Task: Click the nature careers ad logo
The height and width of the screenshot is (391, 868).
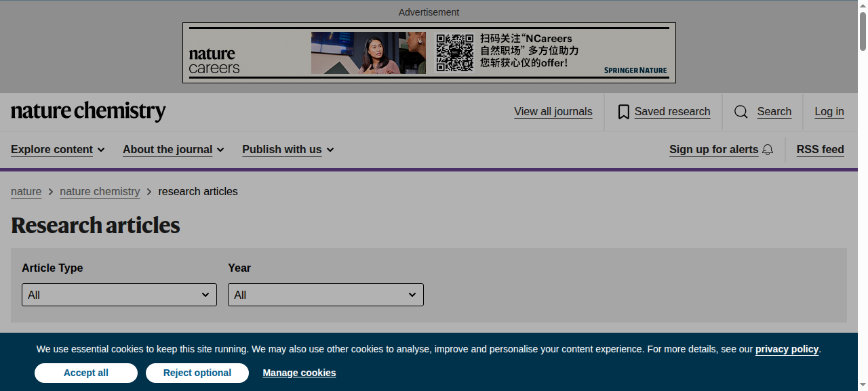Action: pos(214,60)
